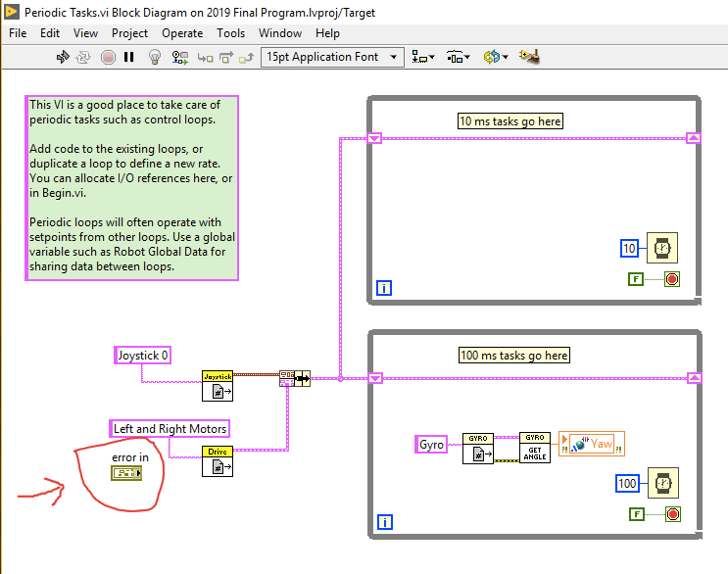Screen dimensions: 728x574
Task: Click the Joystick reference VI node
Action: 218,385
